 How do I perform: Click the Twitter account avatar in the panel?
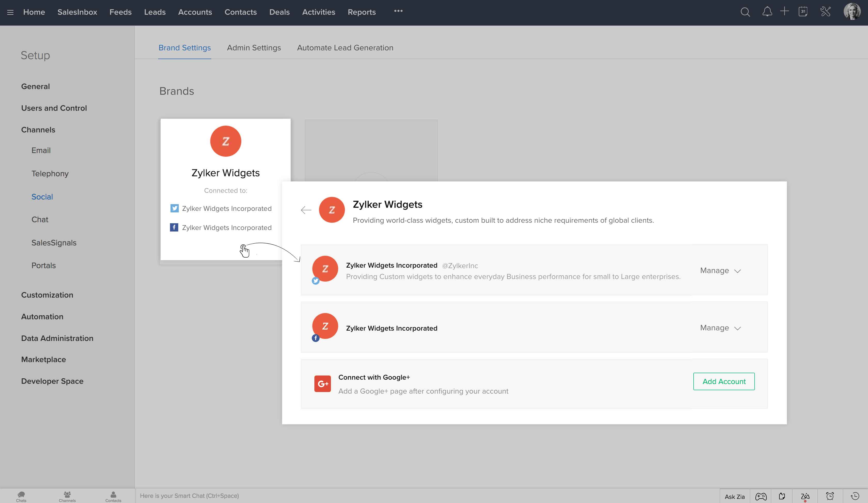click(x=325, y=269)
